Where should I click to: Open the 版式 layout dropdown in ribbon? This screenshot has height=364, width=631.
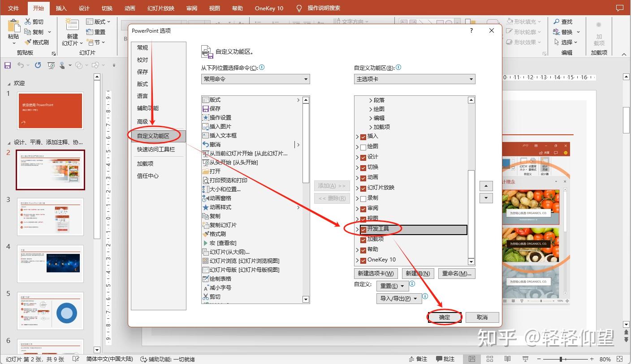click(98, 21)
